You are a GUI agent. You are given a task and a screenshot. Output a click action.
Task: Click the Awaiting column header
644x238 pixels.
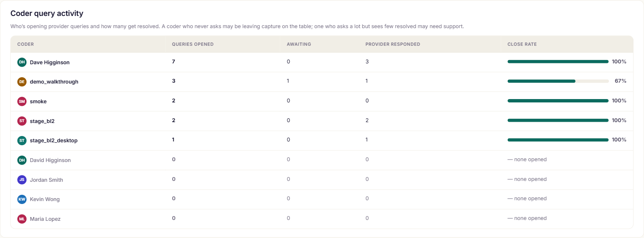point(299,44)
